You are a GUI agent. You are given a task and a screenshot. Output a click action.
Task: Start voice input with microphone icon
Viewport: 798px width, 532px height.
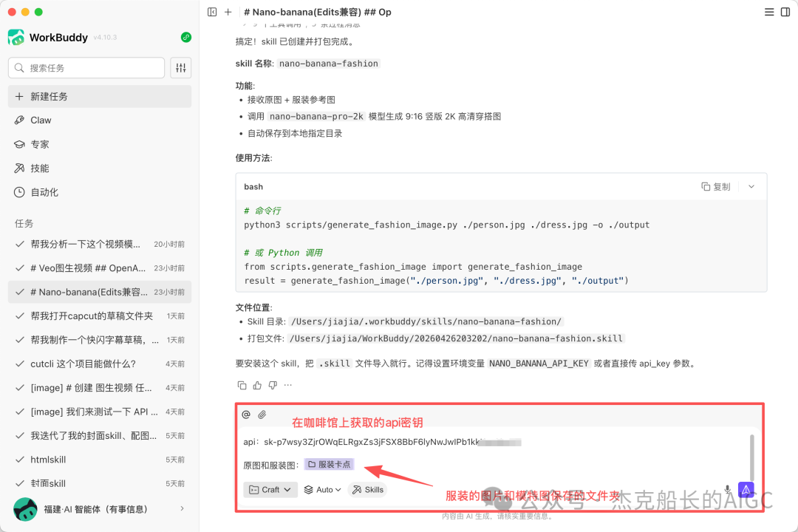[x=728, y=490]
